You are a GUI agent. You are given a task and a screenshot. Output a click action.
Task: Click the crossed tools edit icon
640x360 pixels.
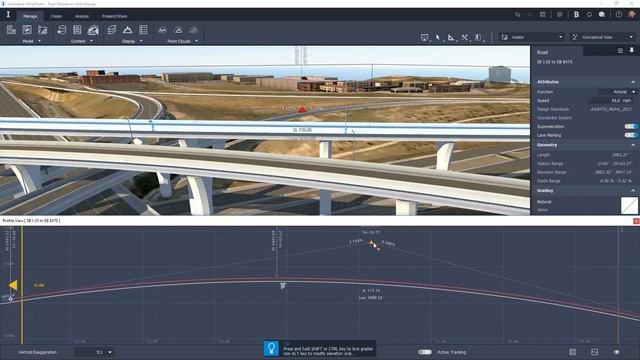tap(464, 38)
